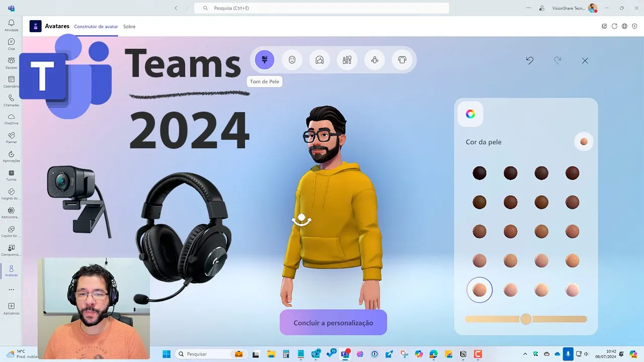Select the makeup brushes category icon
The width and height of the screenshot is (644, 362).
point(347,60)
